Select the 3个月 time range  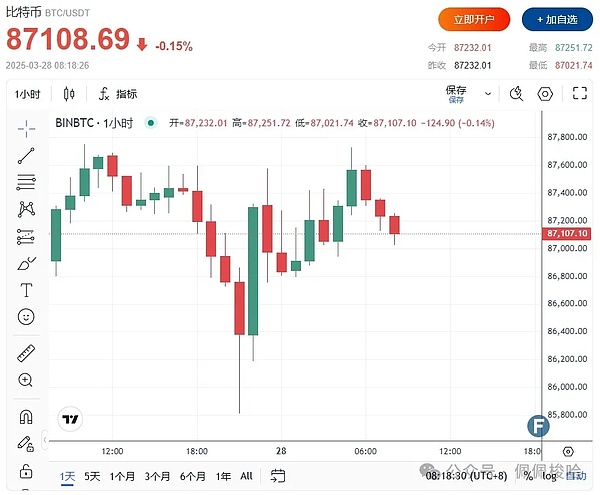[157, 476]
